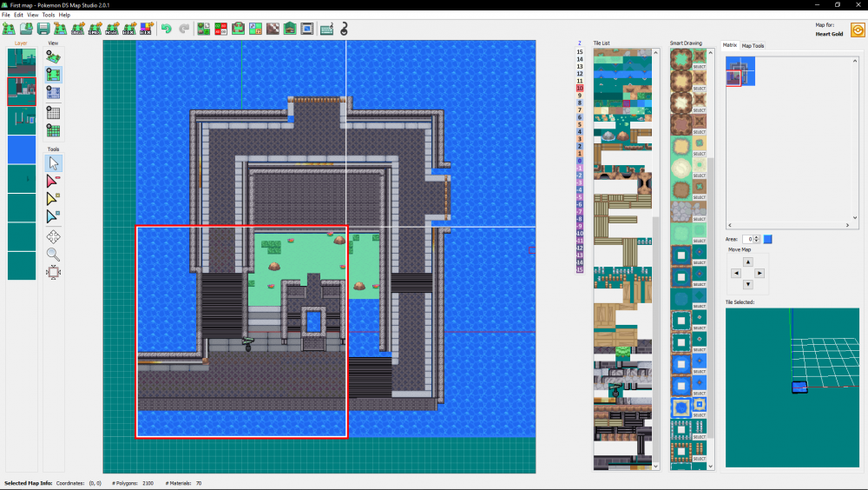This screenshot has width=868, height=490.
Task: Select the magnifier zoom tool
Action: 53,255
